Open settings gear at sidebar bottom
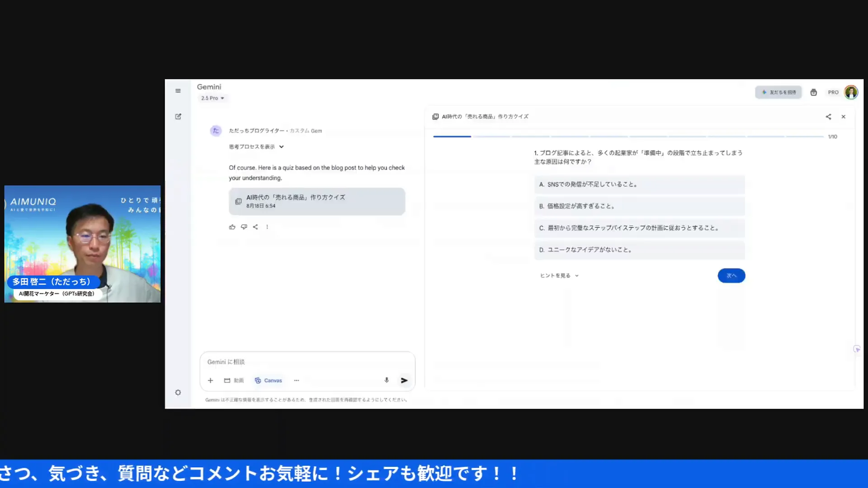Screen dimensions: 868x488 (178, 392)
